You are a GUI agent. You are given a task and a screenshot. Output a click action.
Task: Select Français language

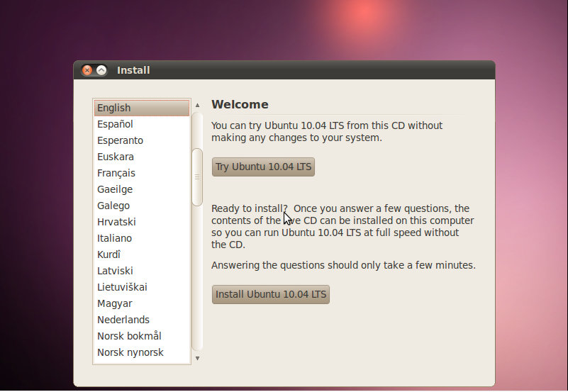pos(142,173)
